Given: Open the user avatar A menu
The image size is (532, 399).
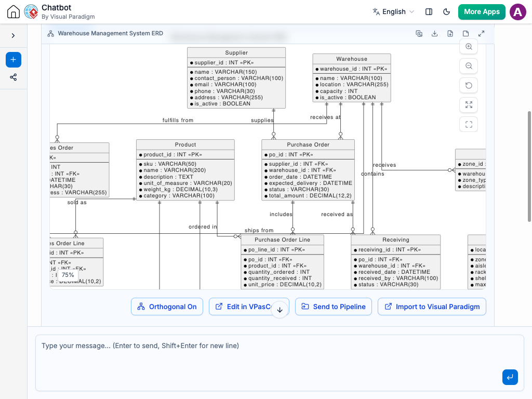Looking at the screenshot, I should pos(518,12).
